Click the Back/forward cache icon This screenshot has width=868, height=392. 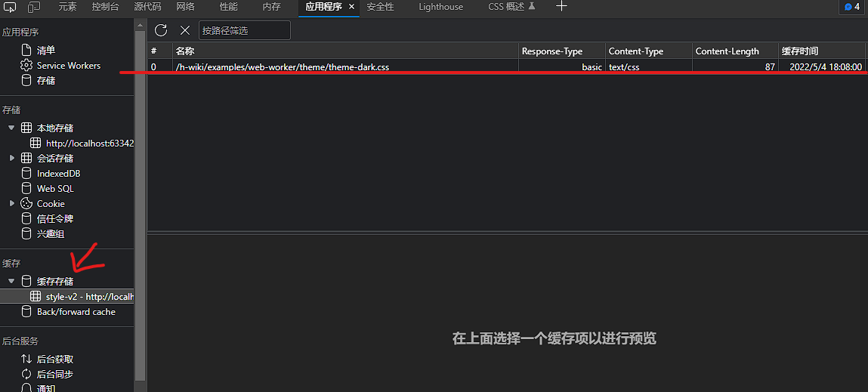pyautogui.click(x=26, y=312)
